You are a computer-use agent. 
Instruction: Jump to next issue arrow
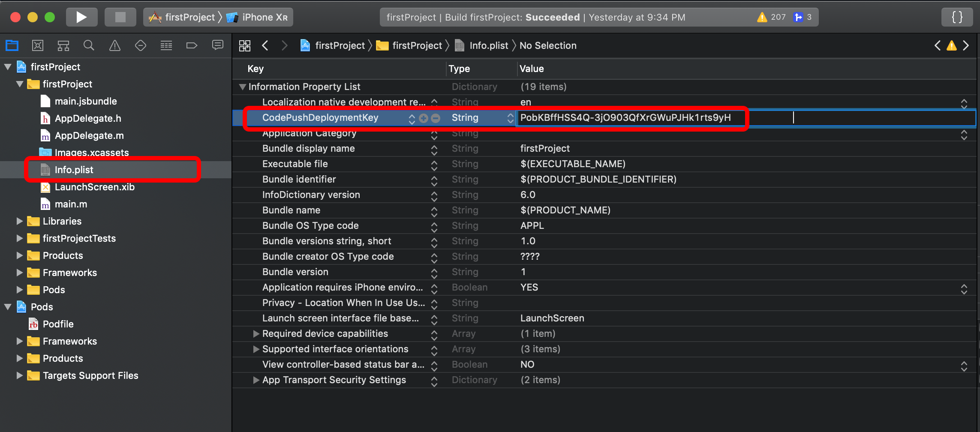tap(966, 45)
